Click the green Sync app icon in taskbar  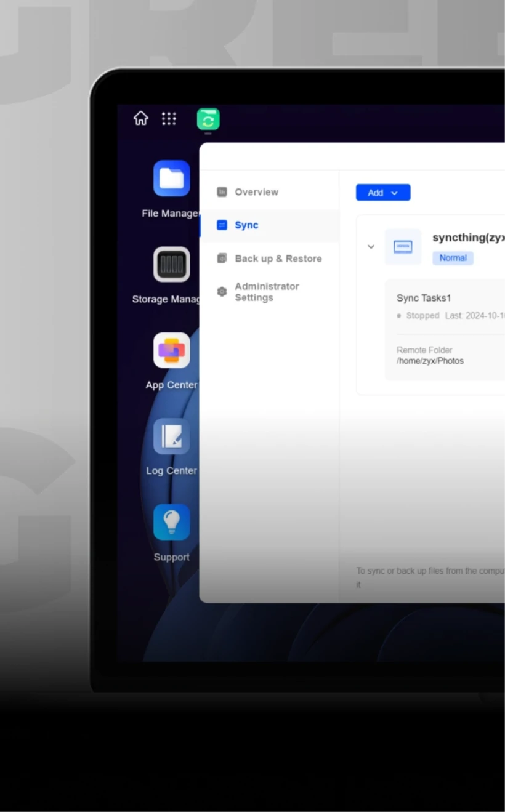click(208, 119)
